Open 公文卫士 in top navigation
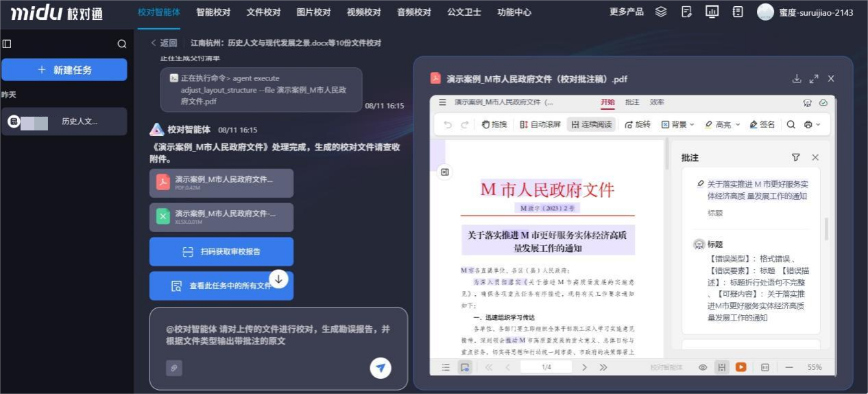The width and height of the screenshot is (868, 394). (x=464, y=12)
